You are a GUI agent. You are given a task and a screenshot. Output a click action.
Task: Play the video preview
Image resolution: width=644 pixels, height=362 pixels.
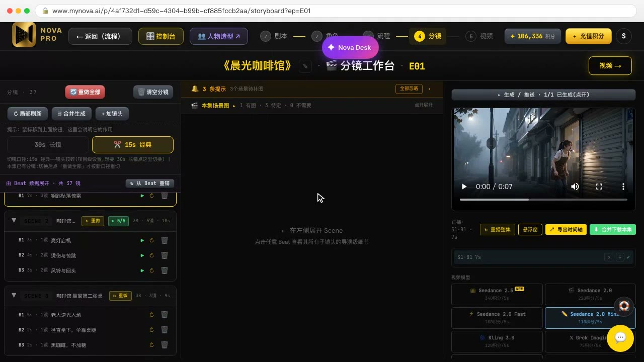point(464,187)
